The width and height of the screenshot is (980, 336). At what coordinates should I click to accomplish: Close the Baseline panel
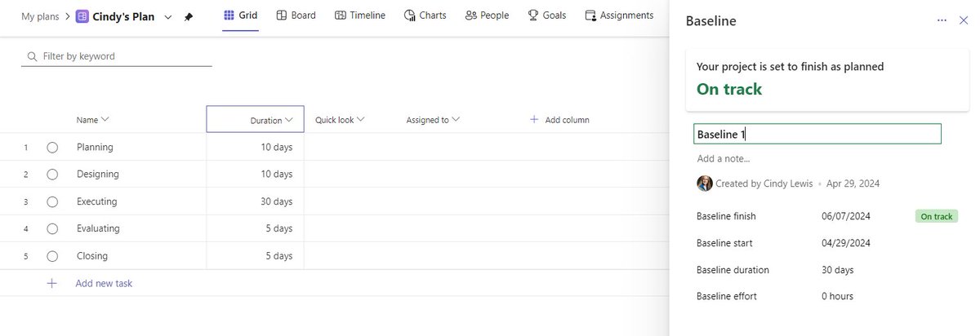[964, 20]
